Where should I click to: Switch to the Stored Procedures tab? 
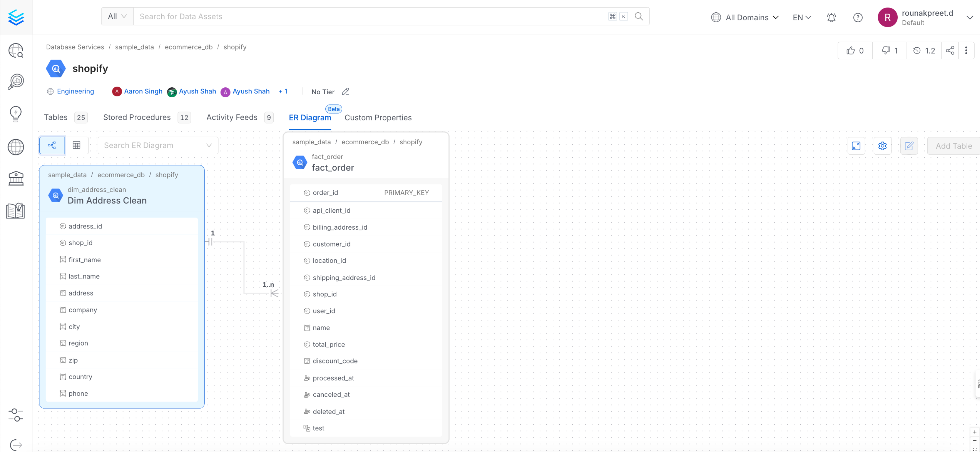[137, 117]
